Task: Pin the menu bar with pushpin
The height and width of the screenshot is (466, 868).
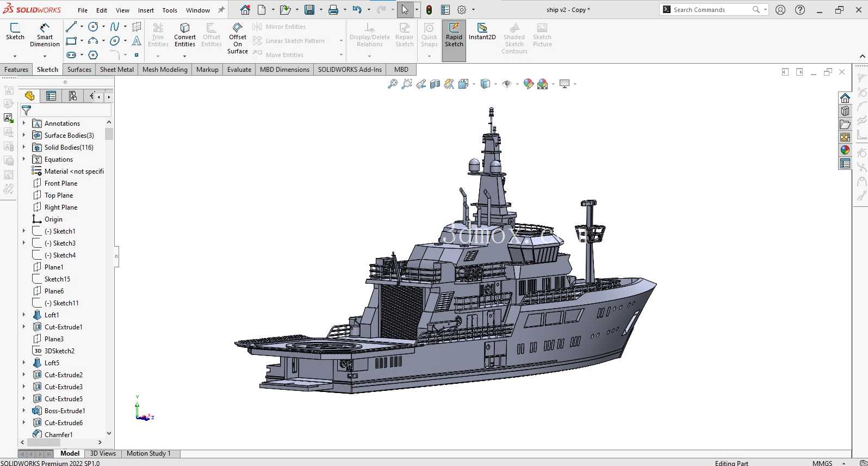Action: pos(221,10)
